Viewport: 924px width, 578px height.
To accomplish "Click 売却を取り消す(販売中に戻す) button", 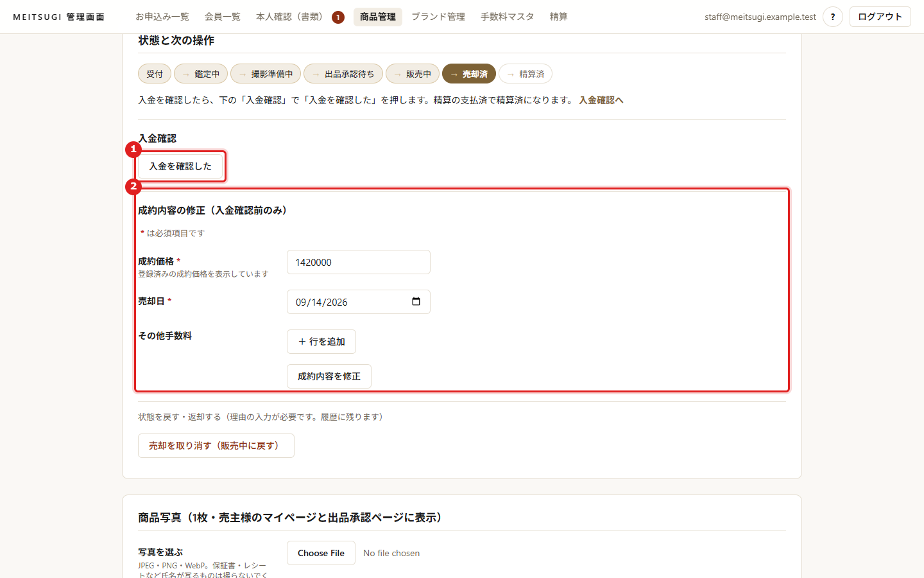I will tap(216, 446).
